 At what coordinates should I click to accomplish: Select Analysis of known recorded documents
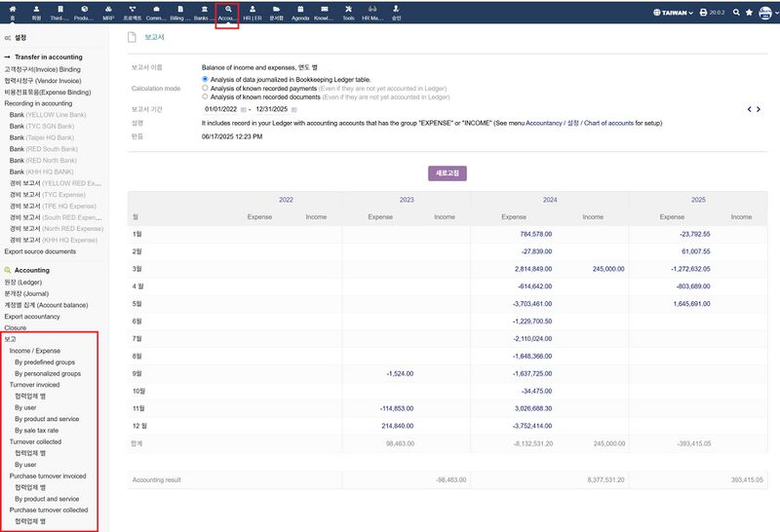click(205, 97)
